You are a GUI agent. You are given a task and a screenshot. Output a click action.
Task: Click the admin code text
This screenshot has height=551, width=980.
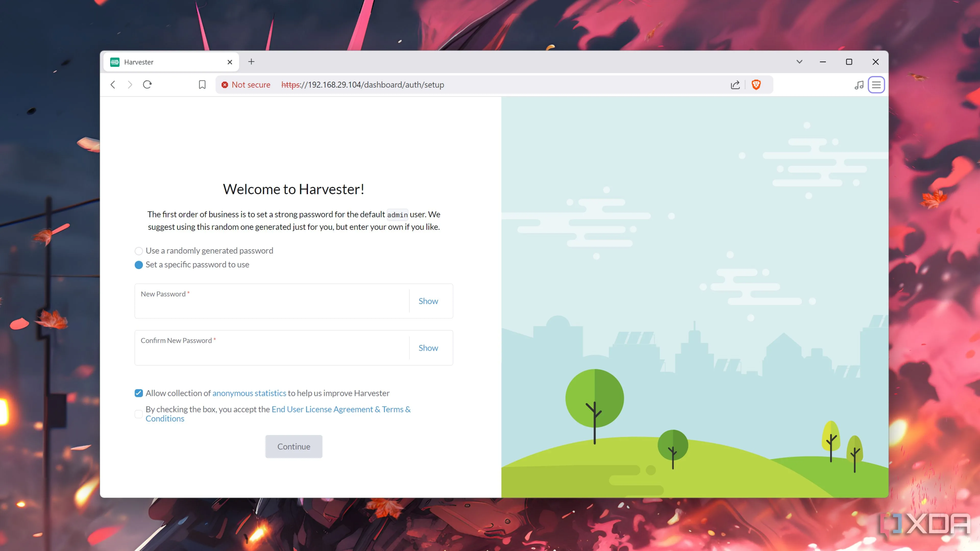(x=397, y=215)
